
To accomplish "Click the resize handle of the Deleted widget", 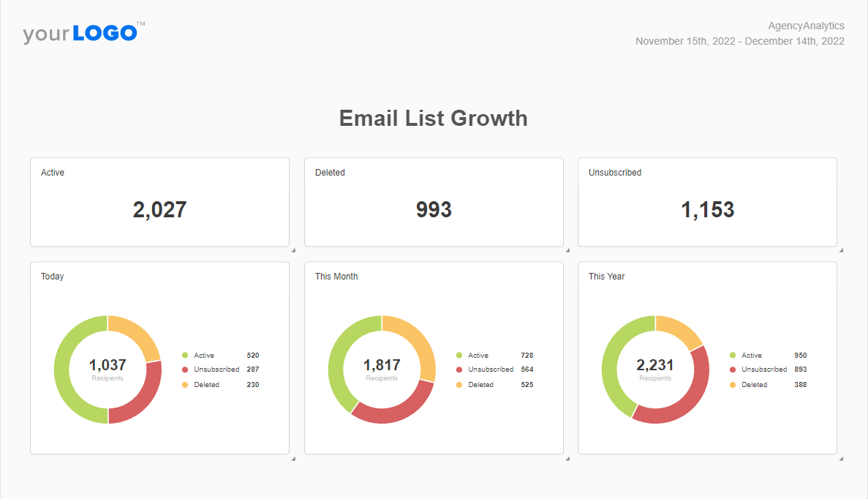I will 567,250.
